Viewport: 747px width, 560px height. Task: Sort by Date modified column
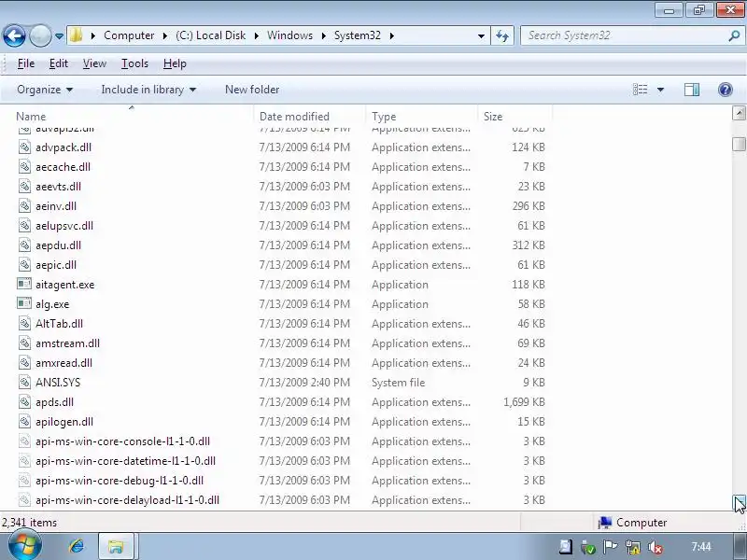click(x=310, y=116)
